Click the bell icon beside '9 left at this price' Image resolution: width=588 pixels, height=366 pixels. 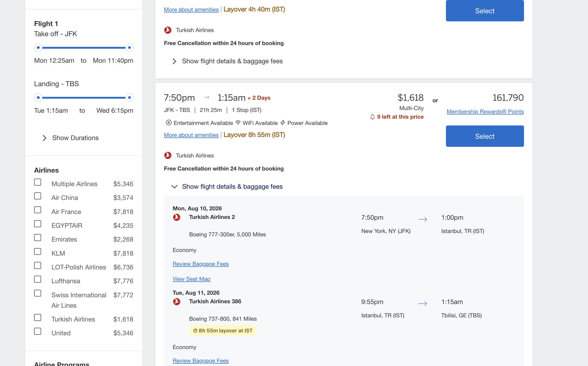tap(373, 117)
